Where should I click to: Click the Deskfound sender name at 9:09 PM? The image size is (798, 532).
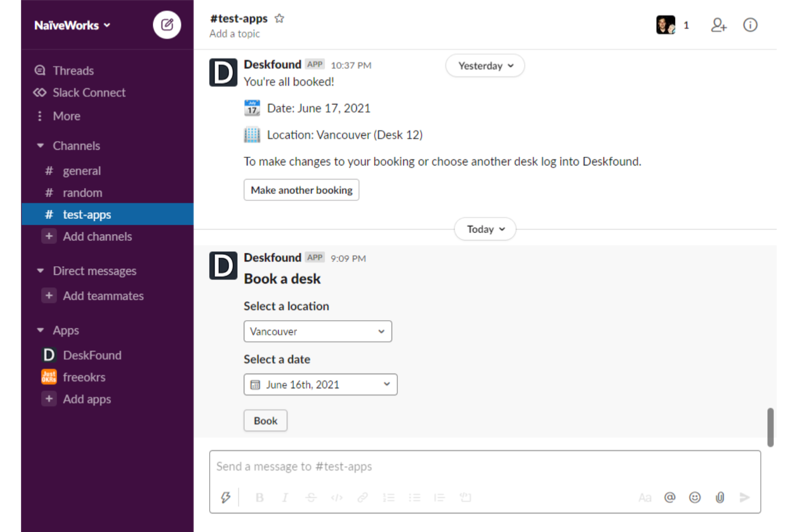[x=272, y=258]
